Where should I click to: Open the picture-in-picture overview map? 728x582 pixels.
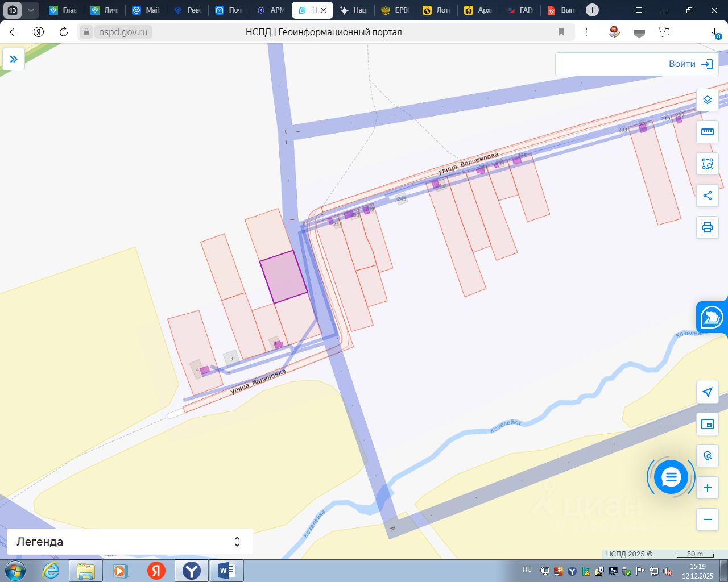click(708, 424)
